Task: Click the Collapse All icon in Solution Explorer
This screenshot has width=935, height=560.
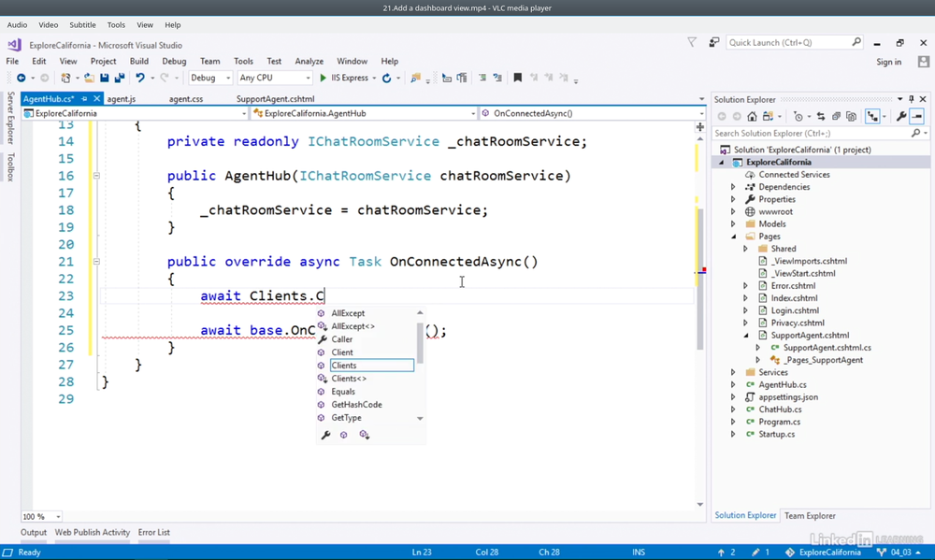Action: click(x=836, y=116)
